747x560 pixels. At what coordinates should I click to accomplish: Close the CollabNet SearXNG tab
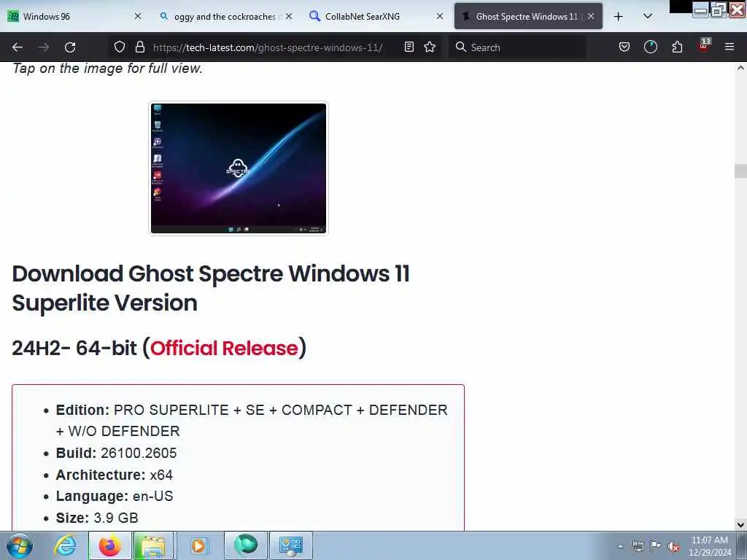pyautogui.click(x=440, y=16)
